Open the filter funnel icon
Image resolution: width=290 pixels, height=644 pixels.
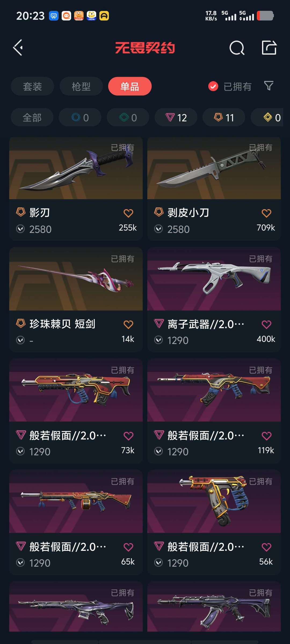click(x=269, y=86)
